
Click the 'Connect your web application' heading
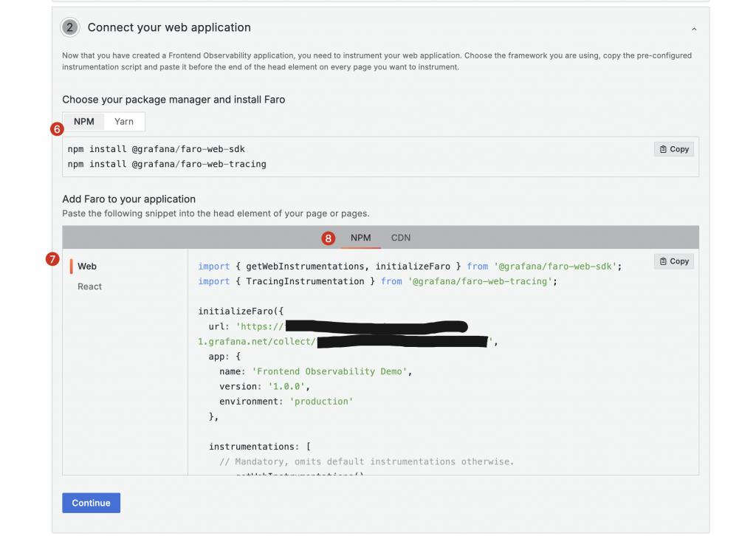(169, 27)
